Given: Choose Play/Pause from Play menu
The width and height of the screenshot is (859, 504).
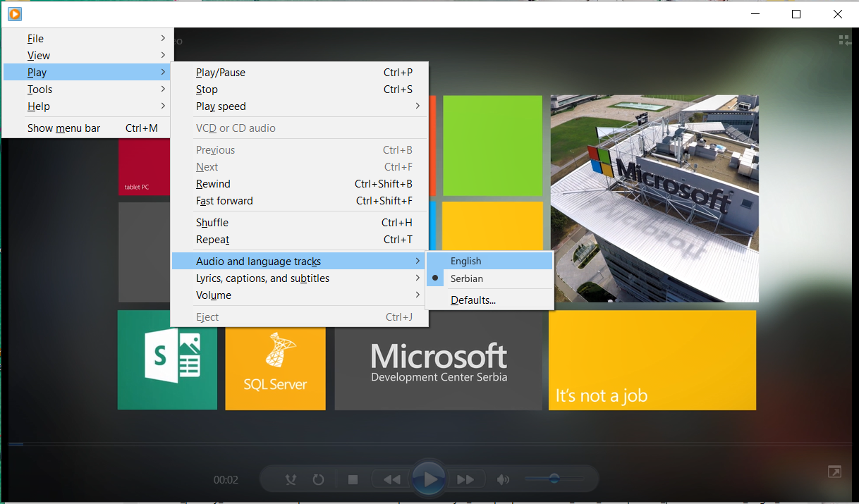Looking at the screenshot, I should 300,73.
